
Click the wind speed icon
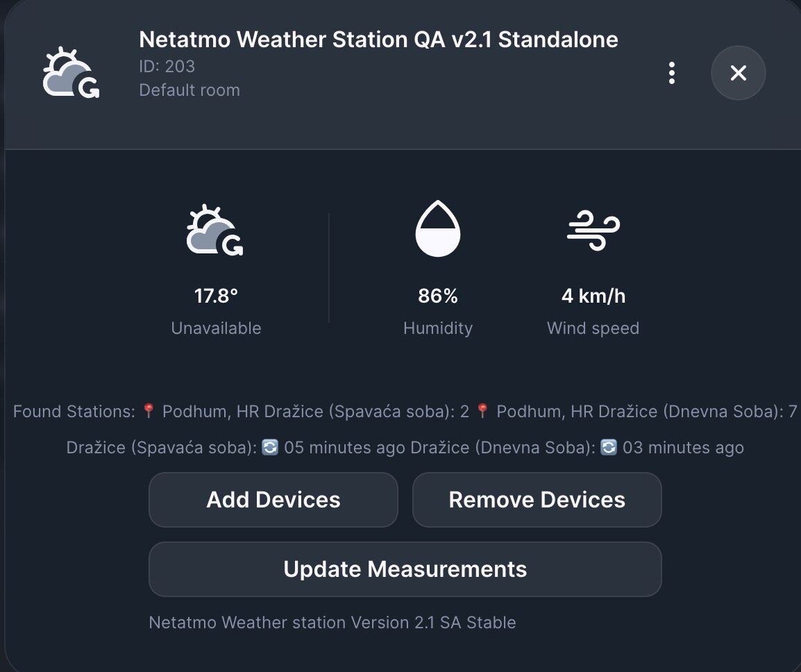[593, 230]
